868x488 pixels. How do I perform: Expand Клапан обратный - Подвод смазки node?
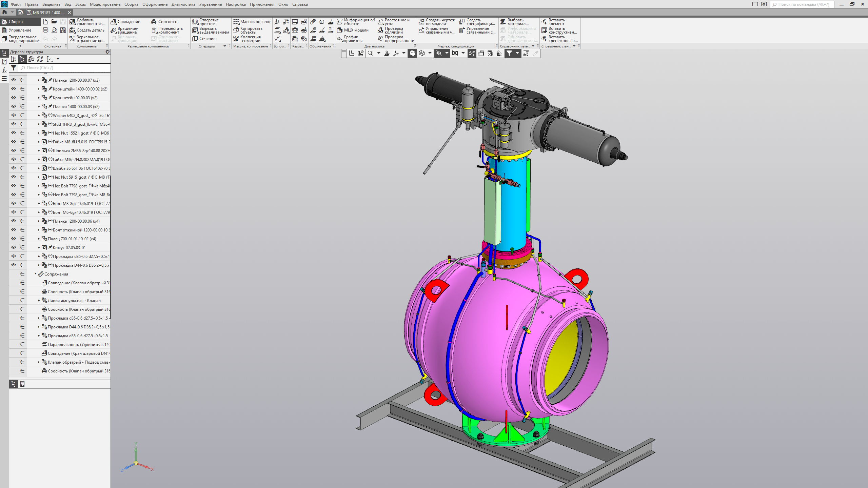[x=39, y=362]
